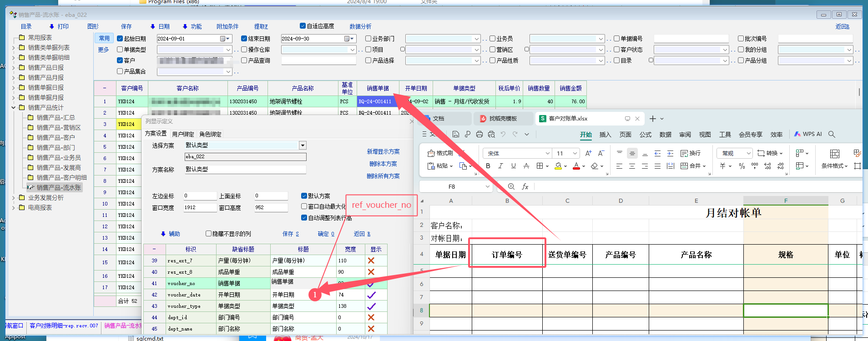Click the increase font size icon
The image size is (868, 341).
pos(588,153)
